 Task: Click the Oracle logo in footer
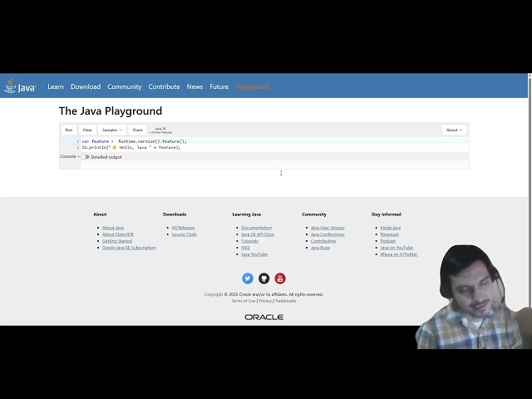[x=264, y=318]
